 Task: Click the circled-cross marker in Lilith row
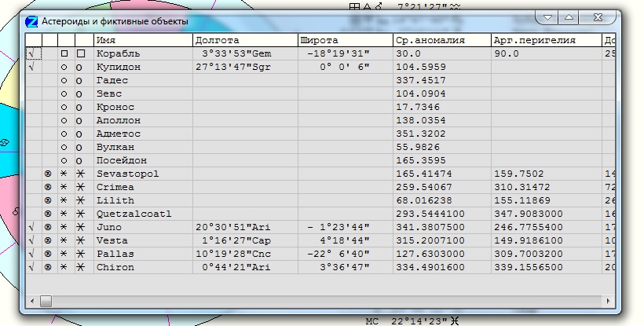(x=49, y=200)
